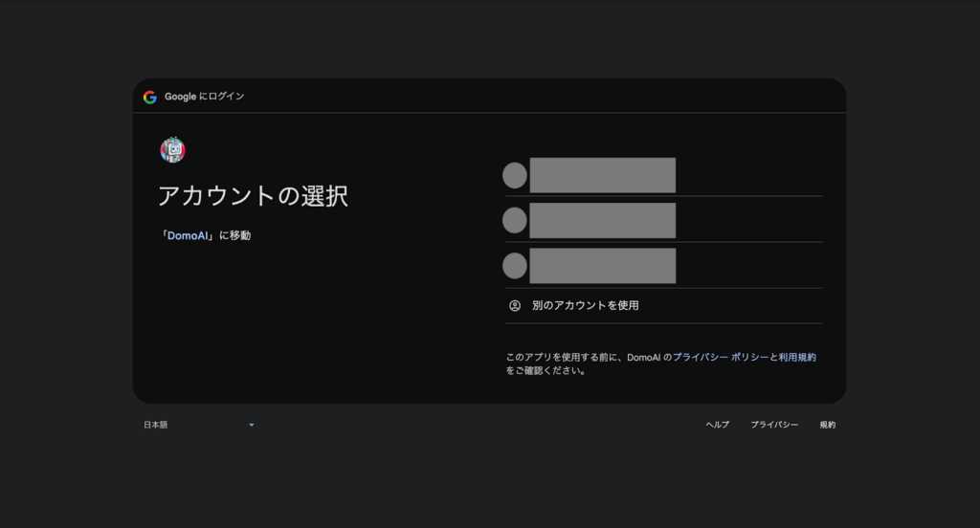This screenshot has width=980, height=528.
Task: Open the 日本語 language dropdown
Action: (x=156, y=425)
